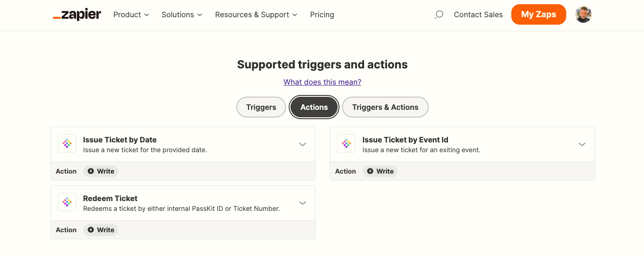This screenshot has height=256, width=644.
Task: Click the Zapier logo
Action: (77, 14)
